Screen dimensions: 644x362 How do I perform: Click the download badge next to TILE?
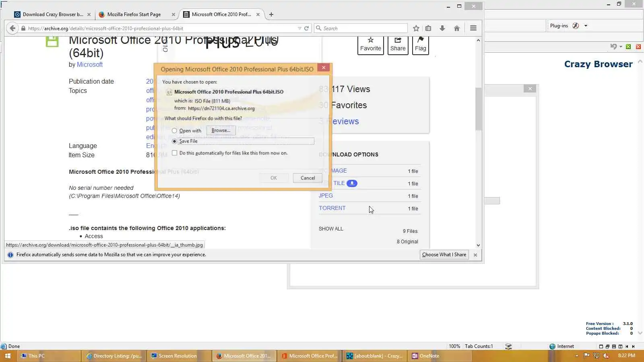[x=352, y=183]
